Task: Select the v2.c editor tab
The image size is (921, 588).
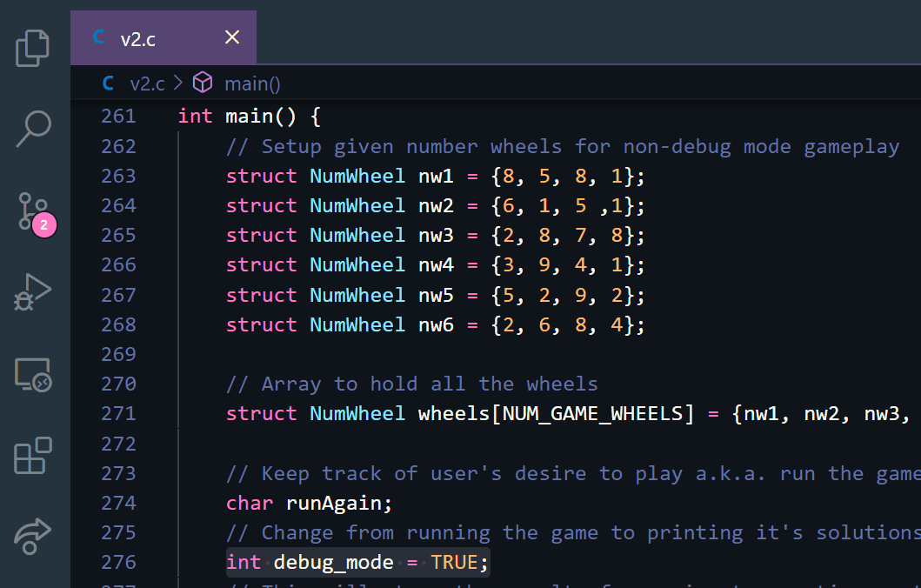Action: pyautogui.click(x=139, y=38)
